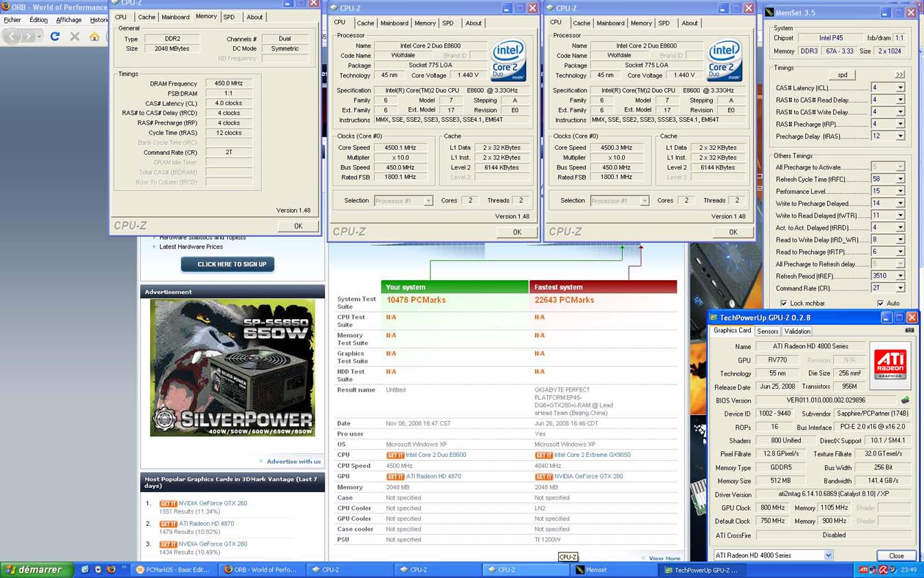Click CLICK HERE TO SIGN UP button
Viewport: 924px width, 578px height.
pos(228,264)
